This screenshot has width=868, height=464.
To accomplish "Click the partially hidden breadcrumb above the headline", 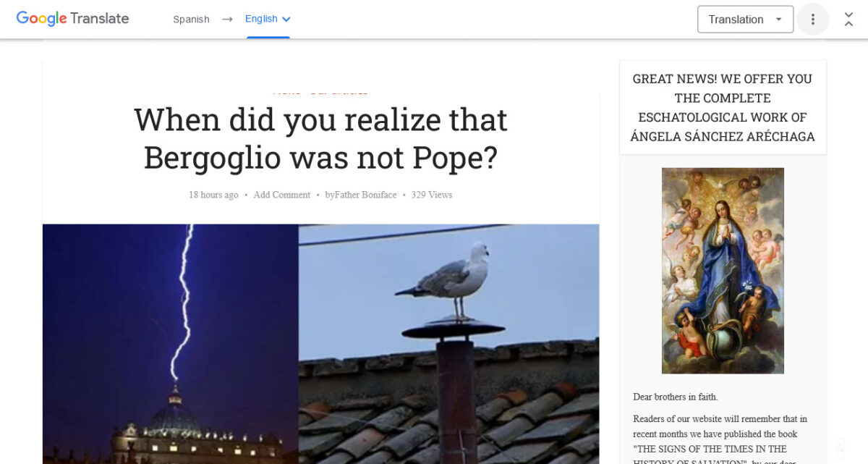I will (320, 92).
